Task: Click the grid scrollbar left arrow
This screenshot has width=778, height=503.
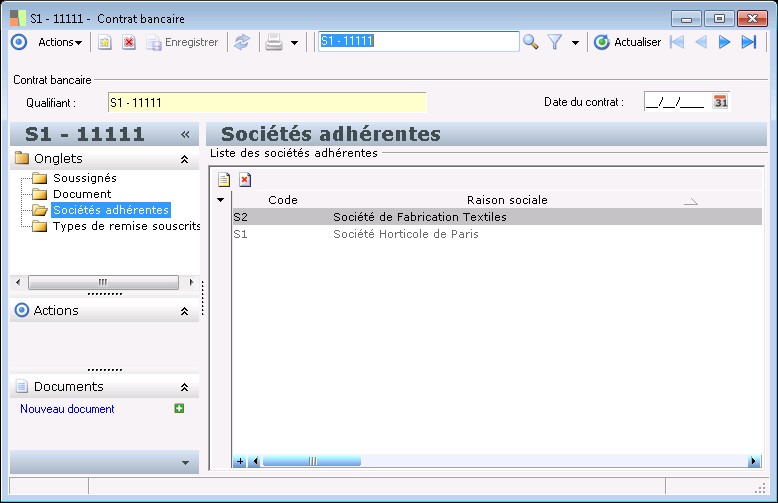Action: pyautogui.click(x=255, y=461)
